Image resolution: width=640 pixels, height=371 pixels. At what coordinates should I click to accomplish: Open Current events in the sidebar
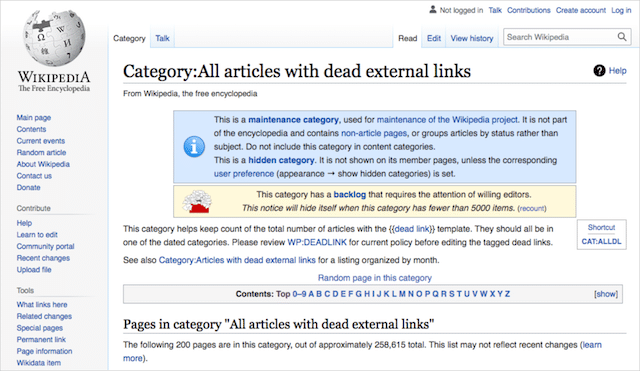pyautogui.click(x=41, y=141)
